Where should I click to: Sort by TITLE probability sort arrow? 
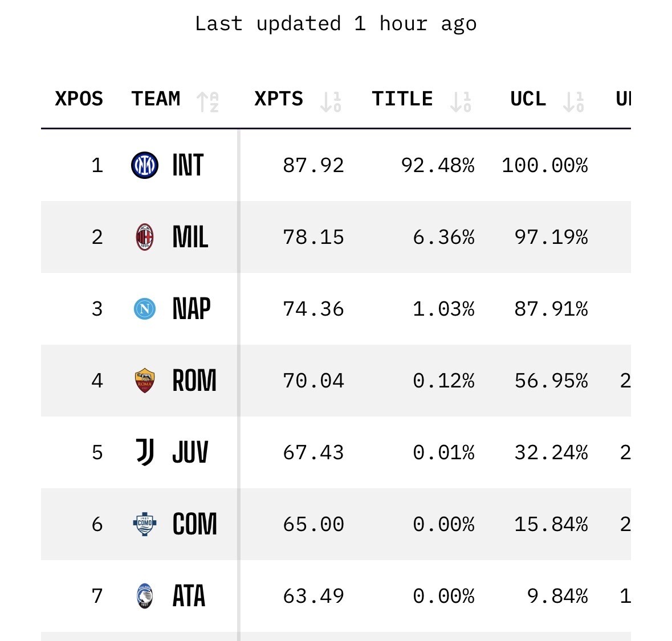461,101
